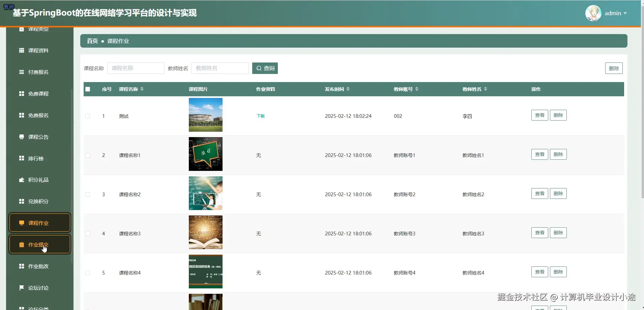The width and height of the screenshot is (644, 310).
Task: Click the 积分礼品 gift icon in sidebar
Action: (22, 180)
